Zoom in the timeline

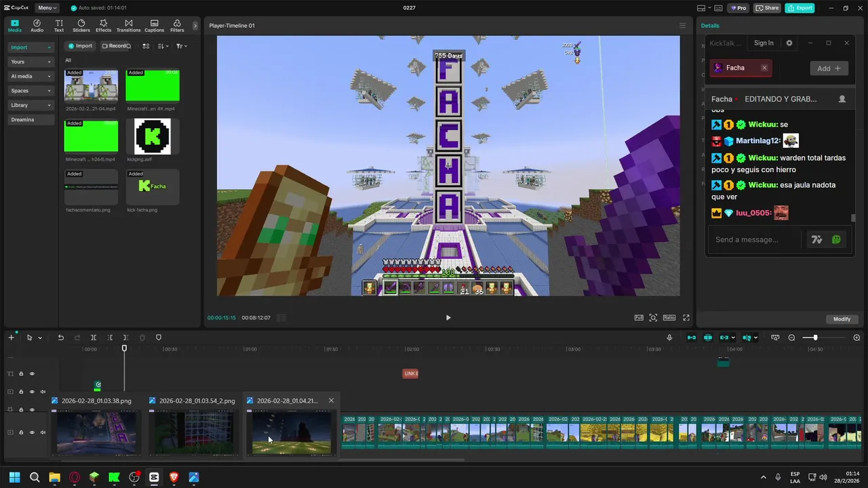(856, 338)
